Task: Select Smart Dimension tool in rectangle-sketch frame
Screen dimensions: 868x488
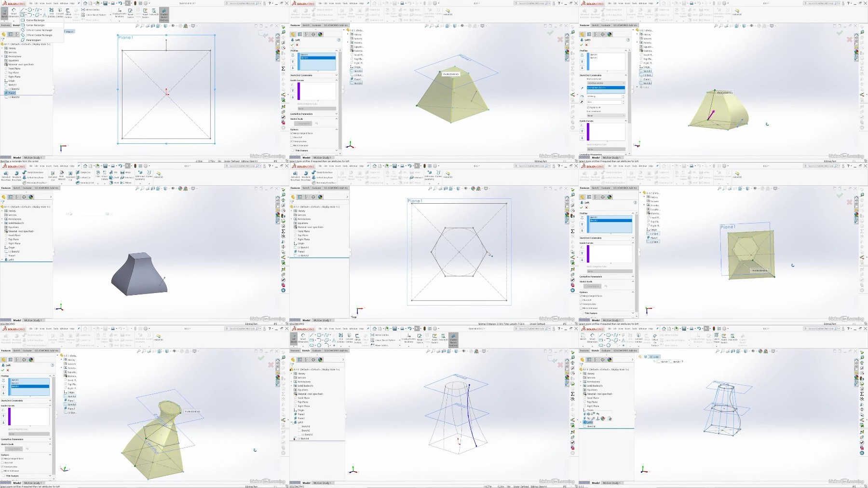Action: pos(14,14)
